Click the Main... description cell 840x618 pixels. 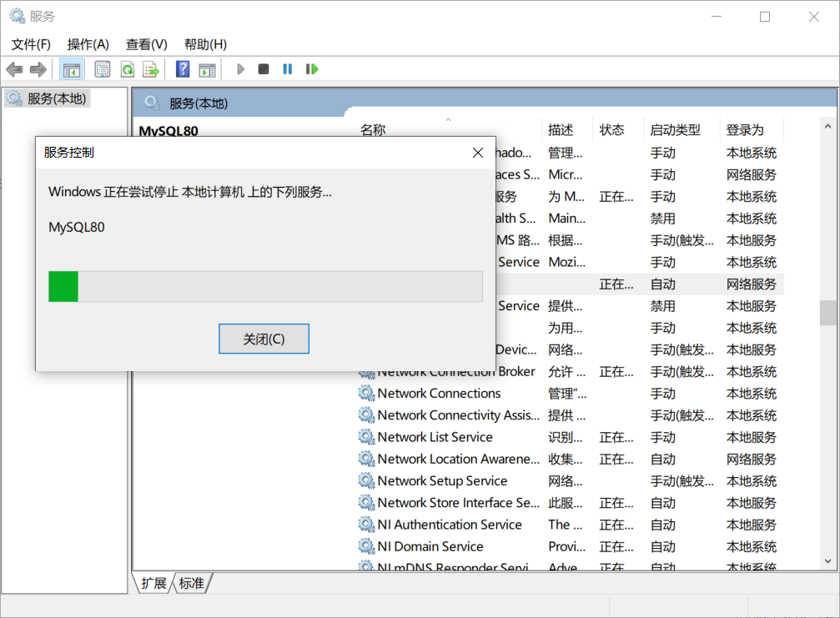tap(566, 219)
